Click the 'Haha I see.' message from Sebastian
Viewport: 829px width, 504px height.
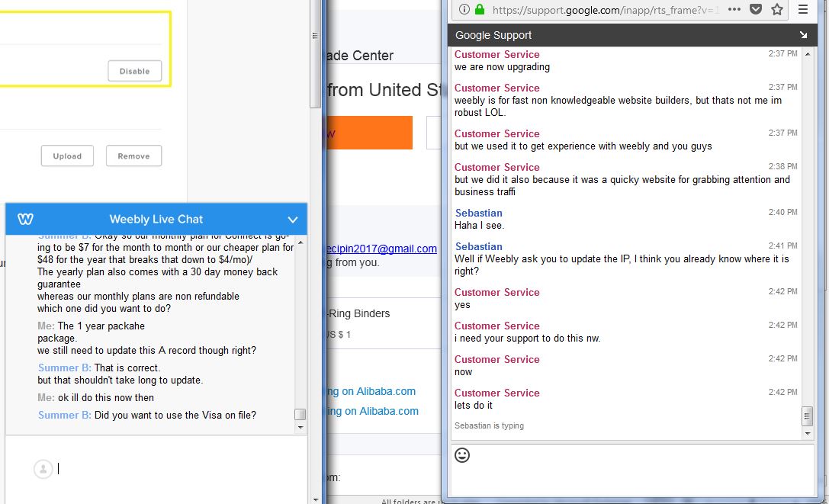480,225
